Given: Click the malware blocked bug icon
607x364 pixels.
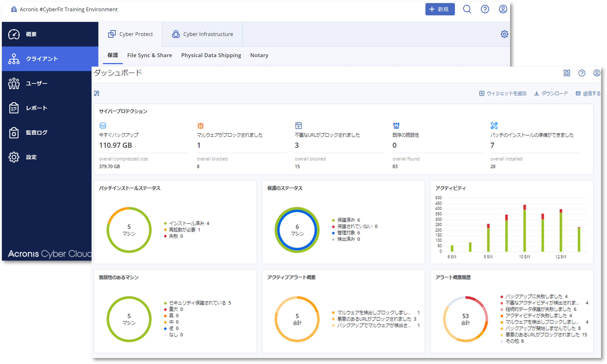Looking at the screenshot, I should (201, 126).
